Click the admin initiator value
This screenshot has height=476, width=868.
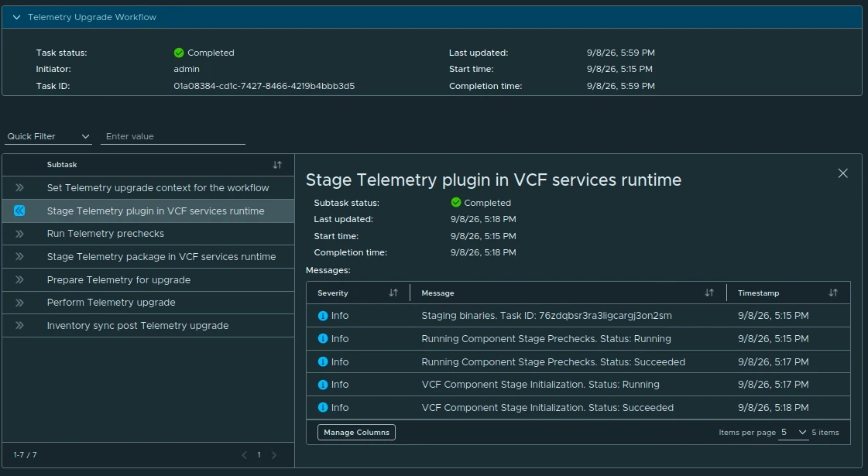[187, 69]
